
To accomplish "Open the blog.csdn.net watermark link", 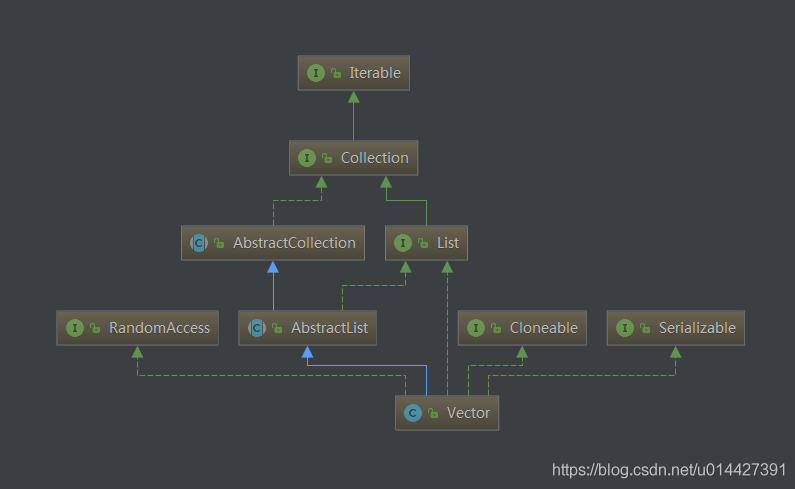I will [x=669, y=470].
